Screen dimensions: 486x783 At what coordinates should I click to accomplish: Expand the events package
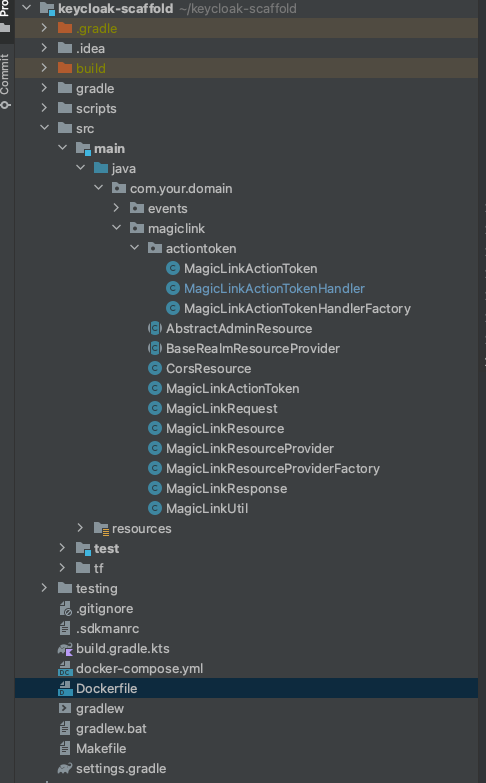(x=116, y=208)
